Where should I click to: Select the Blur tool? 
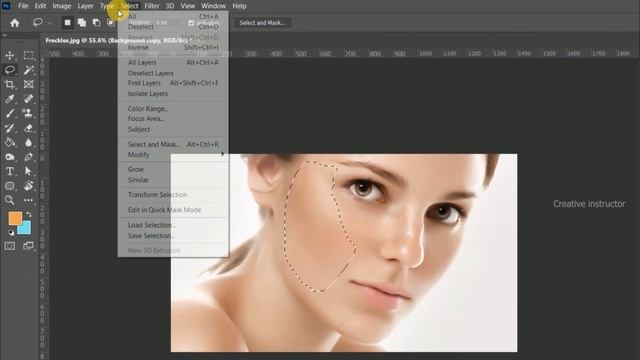28,142
